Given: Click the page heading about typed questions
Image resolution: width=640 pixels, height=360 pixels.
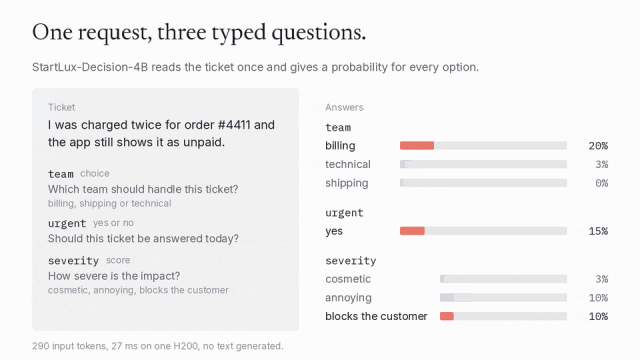Looking at the screenshot, I should click(x=199, y=32).
